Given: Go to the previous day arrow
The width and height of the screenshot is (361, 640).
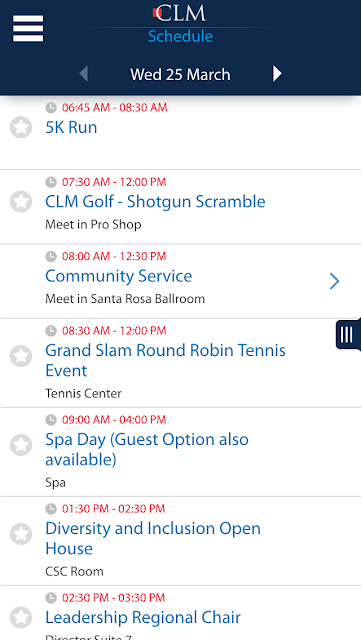Looking at the screenshot, I should pyautogui.click(x=83, y=74).
